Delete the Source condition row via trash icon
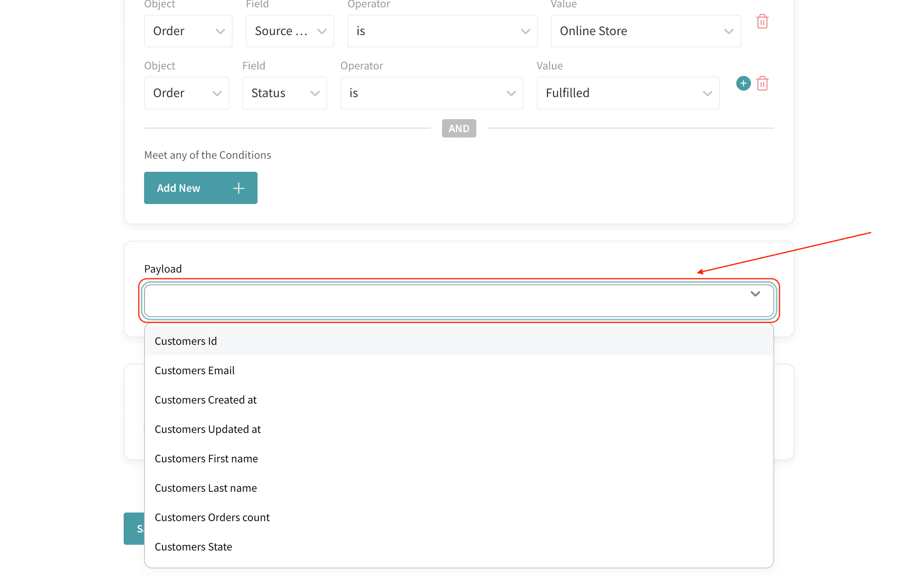The image size is (924, 577). 762,22
